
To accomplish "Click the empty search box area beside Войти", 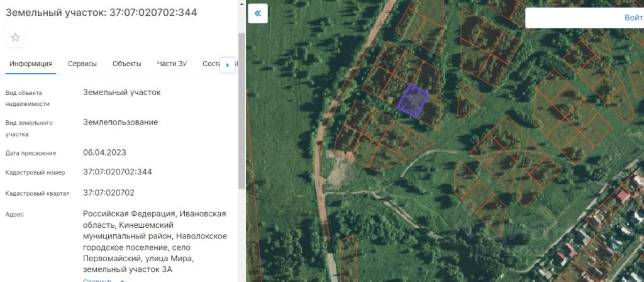I will 573,18.
